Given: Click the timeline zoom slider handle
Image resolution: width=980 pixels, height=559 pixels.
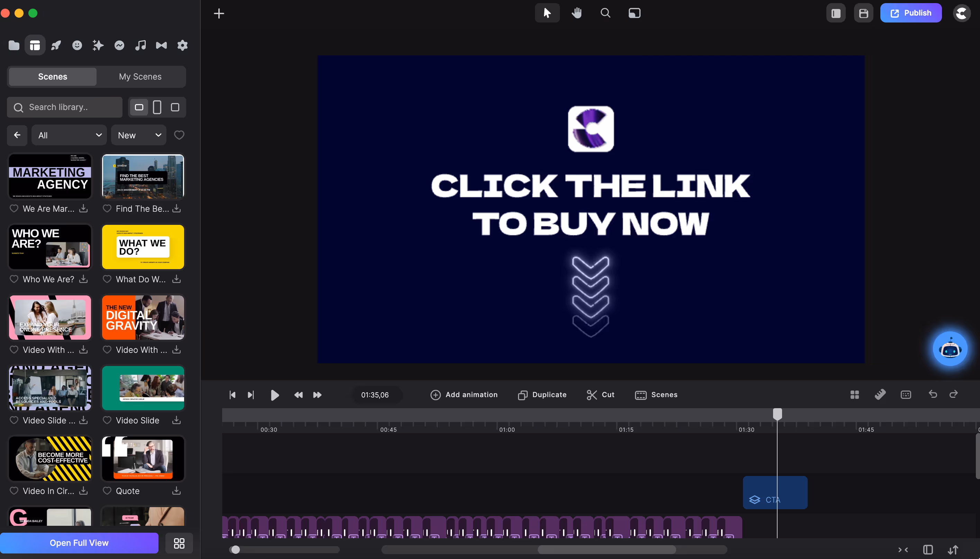Looking at the screenshot, I should point(236,549).
